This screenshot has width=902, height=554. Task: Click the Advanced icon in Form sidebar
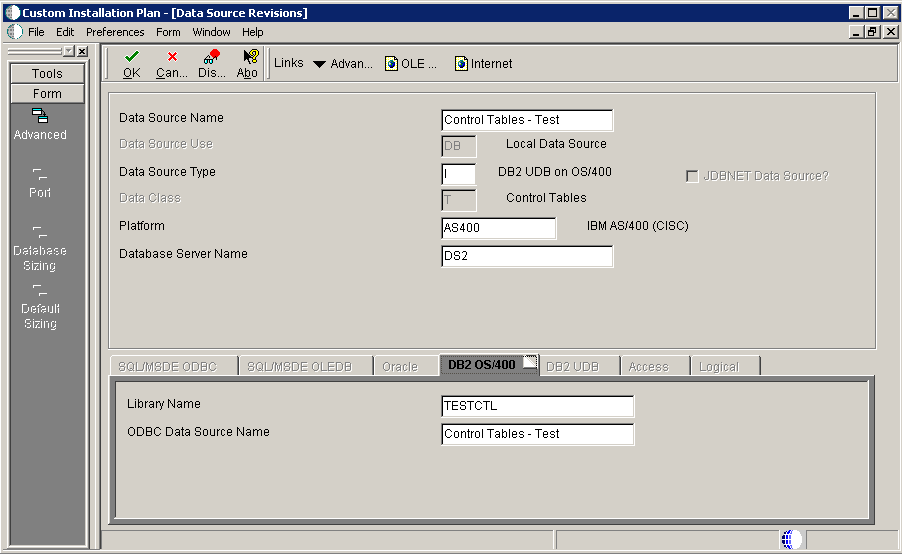tap(40, 116)
